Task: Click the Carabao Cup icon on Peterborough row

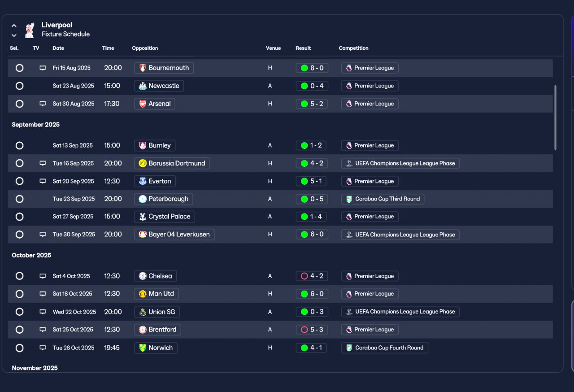Action: click(349, 199)
